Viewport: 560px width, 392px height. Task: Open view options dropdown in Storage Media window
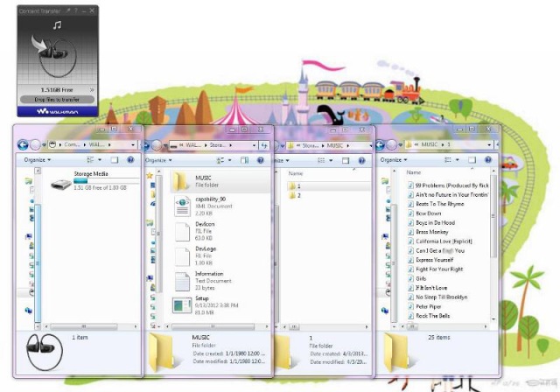[100, 160]
